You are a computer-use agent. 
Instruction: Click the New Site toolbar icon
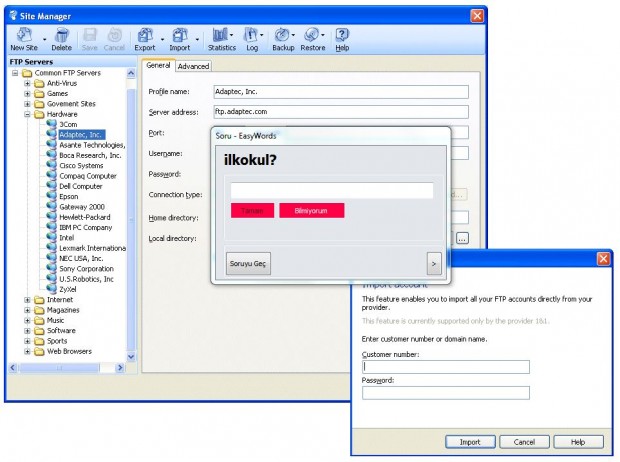point(24,35)
